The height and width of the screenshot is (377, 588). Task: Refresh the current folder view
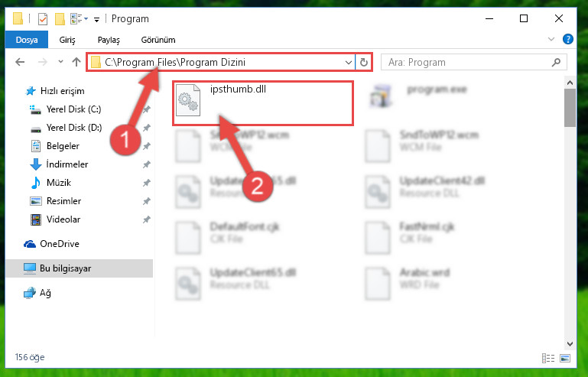click(363, 62)
